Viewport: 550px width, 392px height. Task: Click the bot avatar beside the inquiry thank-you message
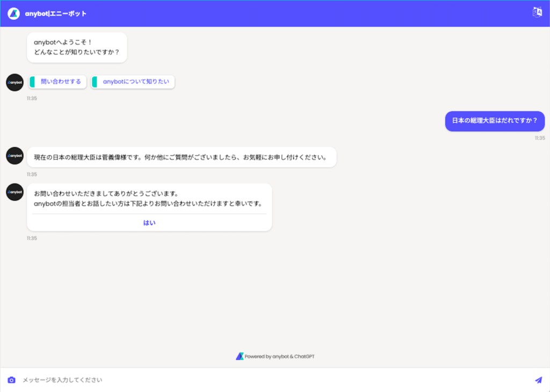[x=15, y=192]
